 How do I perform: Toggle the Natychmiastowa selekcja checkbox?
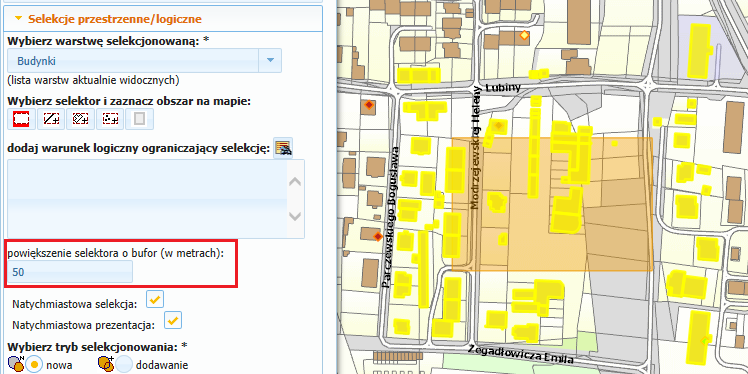click(x=155, y=299)
